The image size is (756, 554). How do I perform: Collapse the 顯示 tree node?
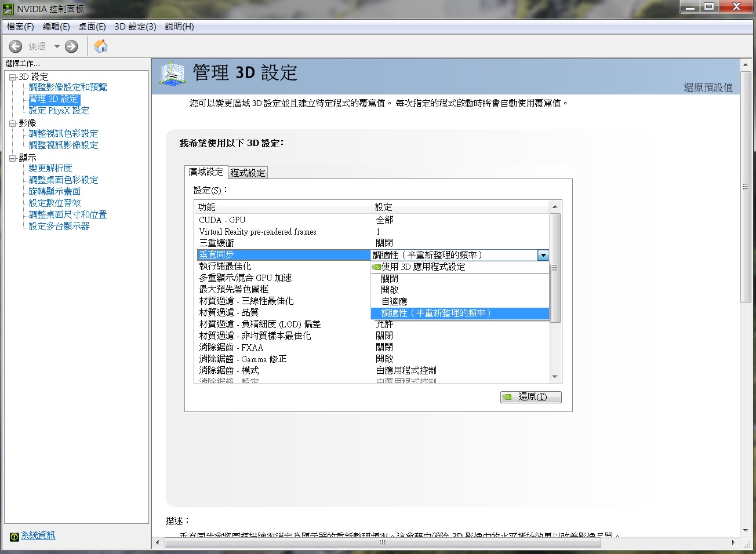(x=12, y=158)
